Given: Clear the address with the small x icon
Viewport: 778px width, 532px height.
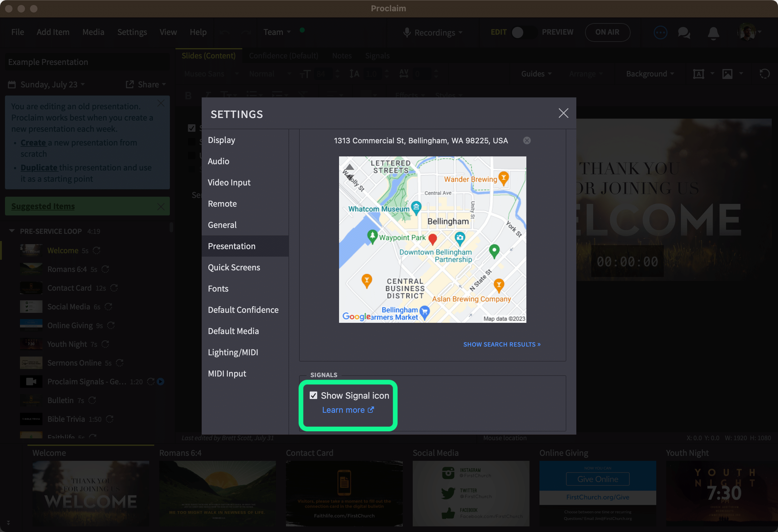Looking at the screenshot, I should coord(527,140).
